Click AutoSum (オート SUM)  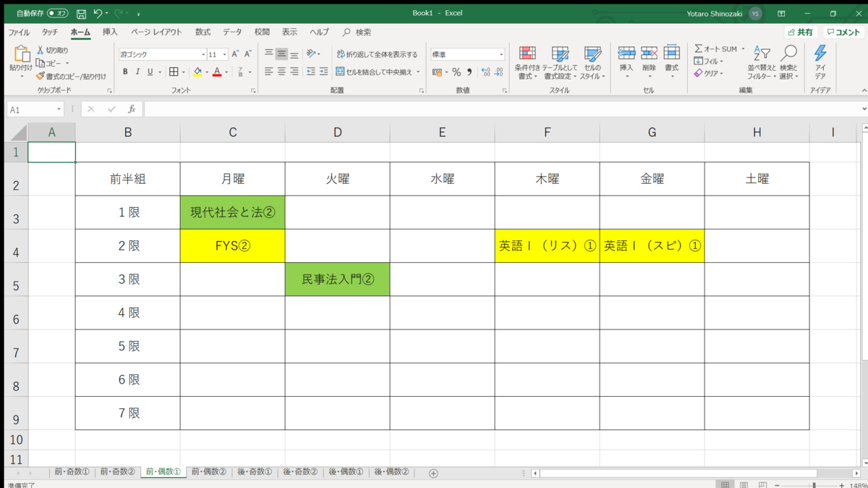(x=715, y=49)
